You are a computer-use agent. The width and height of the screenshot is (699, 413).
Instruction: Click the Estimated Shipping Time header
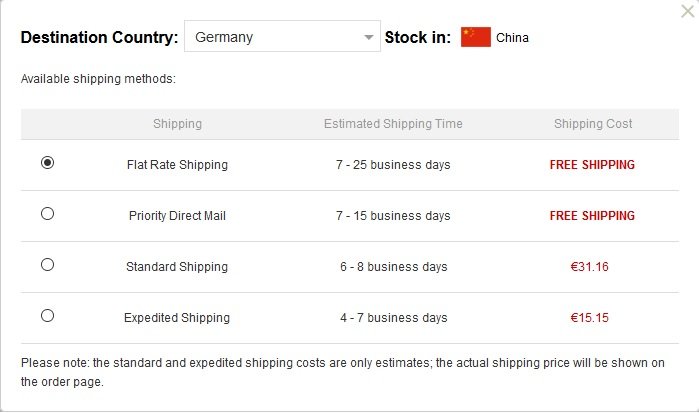tap(393, 124)
